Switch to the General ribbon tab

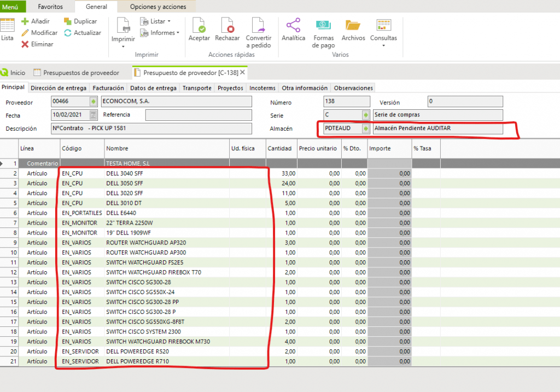point(96,7)
